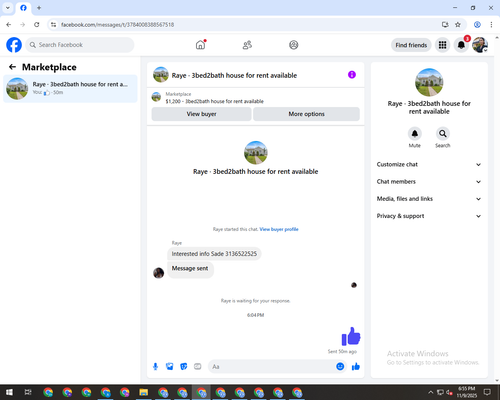This screenshot has width=500, height=400.
Task: Open the $1,200 Marketplace listing link
Action: (x=215, y=101)
